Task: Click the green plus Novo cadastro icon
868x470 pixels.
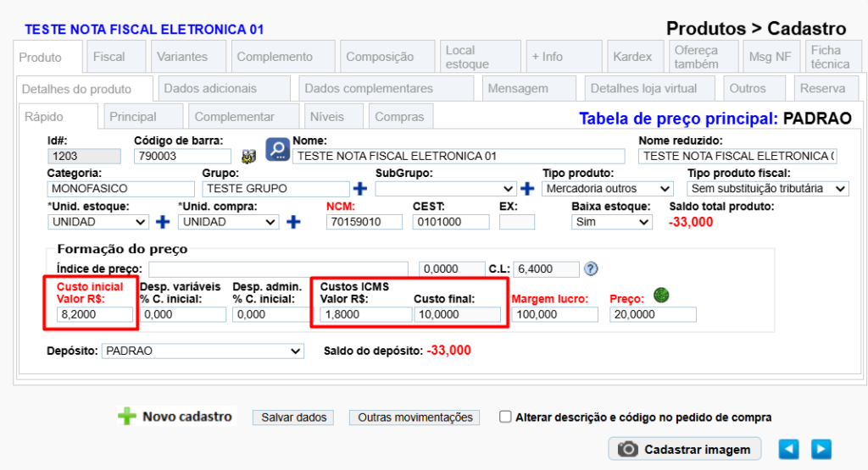Action: pos(127,417)
